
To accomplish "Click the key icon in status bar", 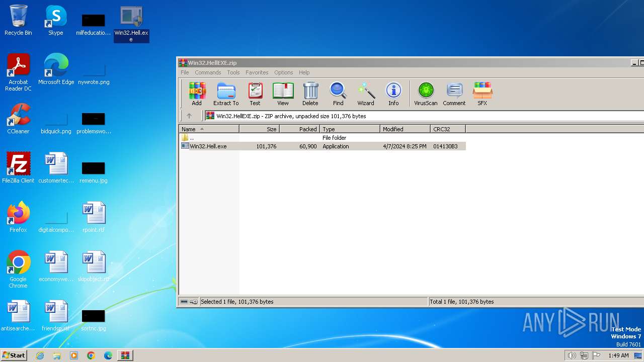I will coord(194,302).
